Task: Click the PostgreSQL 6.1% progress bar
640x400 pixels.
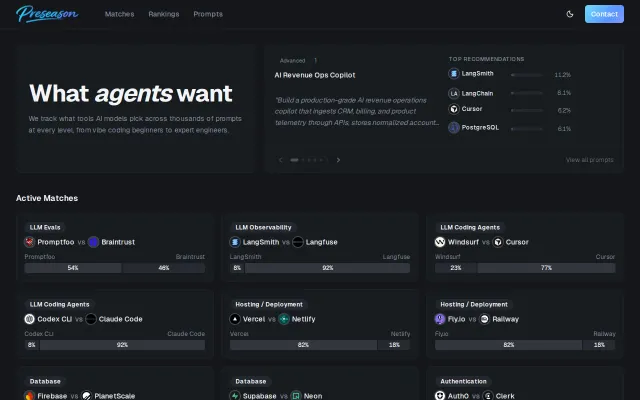Action: click(527, 129)
